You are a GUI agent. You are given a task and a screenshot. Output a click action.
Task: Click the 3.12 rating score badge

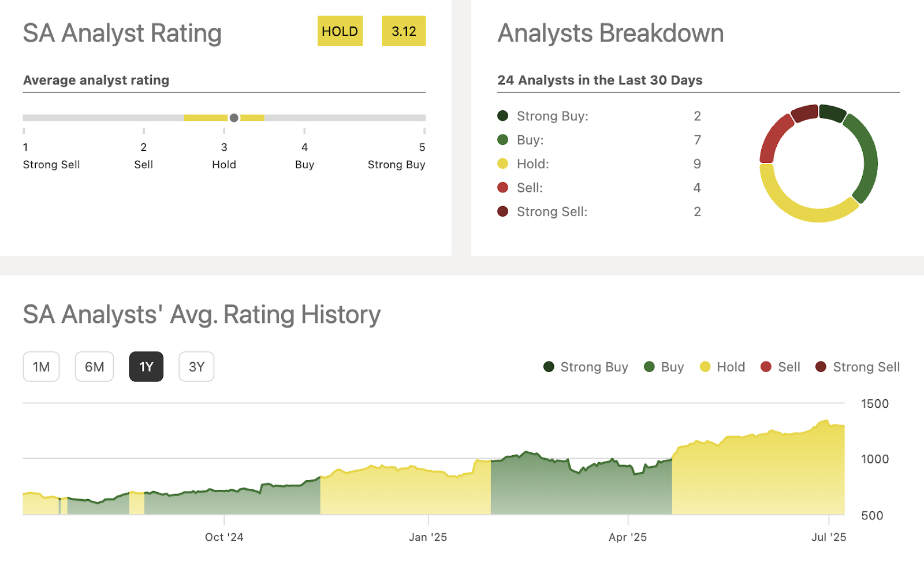(404, 31)
